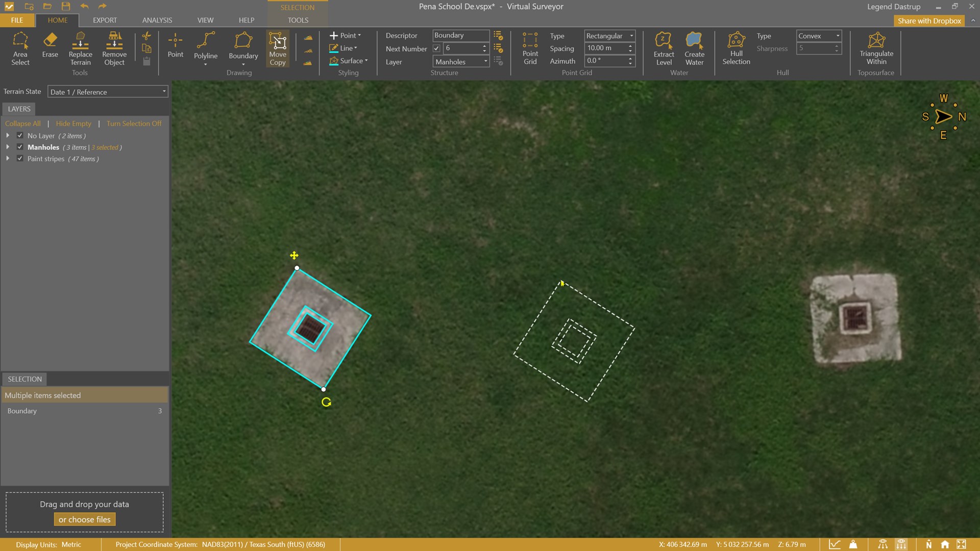Click the Descriptor input field

pos(460,35)
